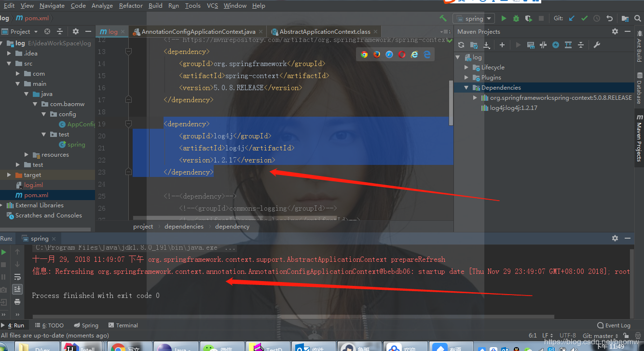Click UTF-8 encoding in status bar
This screenshot has height=351, width=644.
[568, 336]
